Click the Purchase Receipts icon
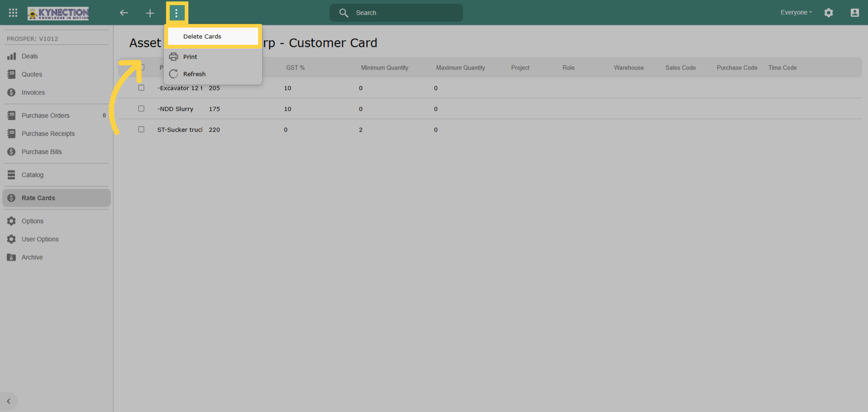This screenshot has height=412, width=868. 12,134
